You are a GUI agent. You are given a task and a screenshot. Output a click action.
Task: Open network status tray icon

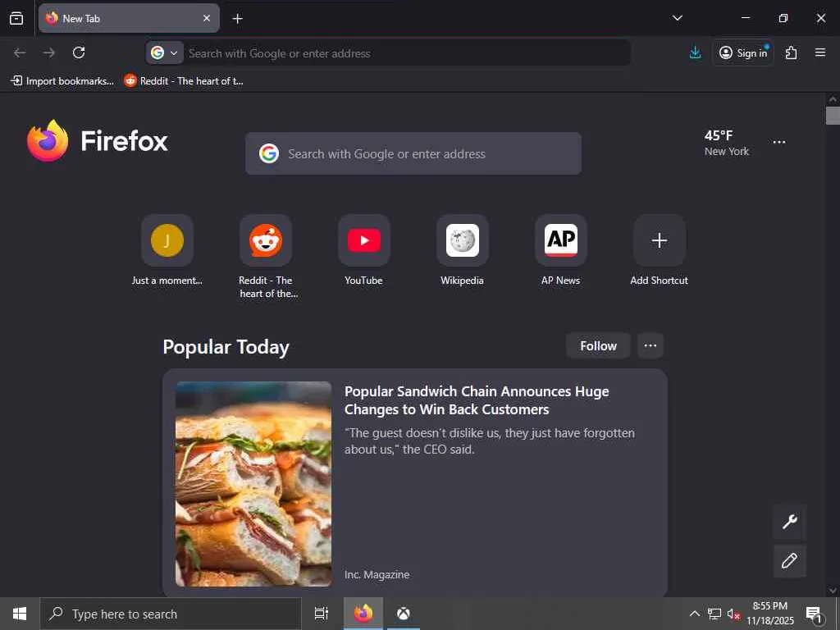click(x=714, y=614)
